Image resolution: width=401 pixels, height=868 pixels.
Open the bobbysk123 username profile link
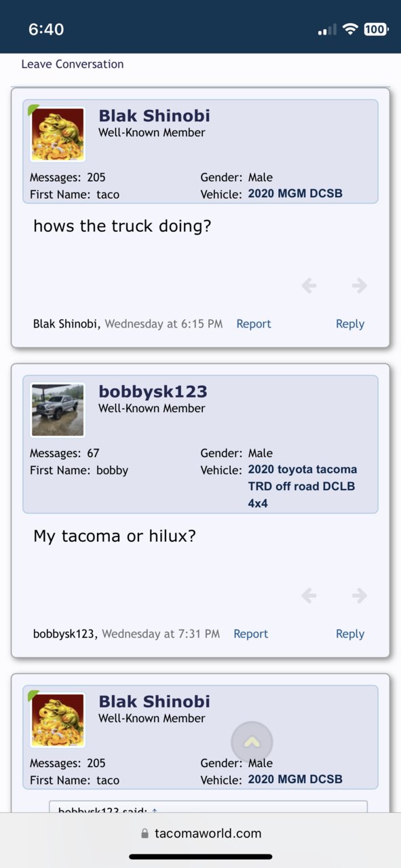pyautogui.click(x=153, y=392)
